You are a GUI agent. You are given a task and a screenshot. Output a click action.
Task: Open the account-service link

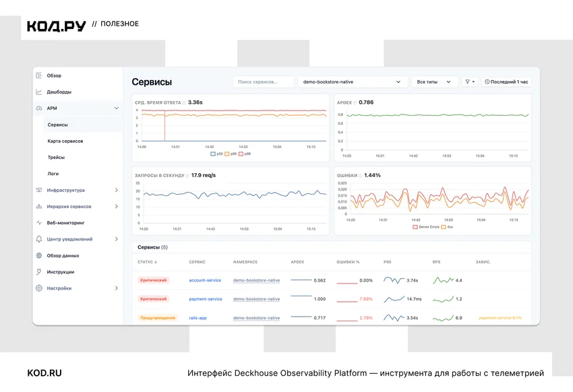click(x=205, y=280)
